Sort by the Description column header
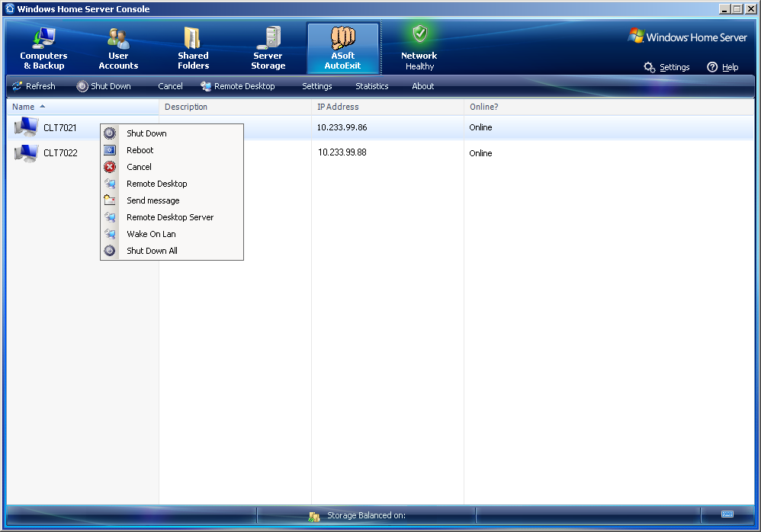Screen dimensions: 761x532 coord(235,107)
